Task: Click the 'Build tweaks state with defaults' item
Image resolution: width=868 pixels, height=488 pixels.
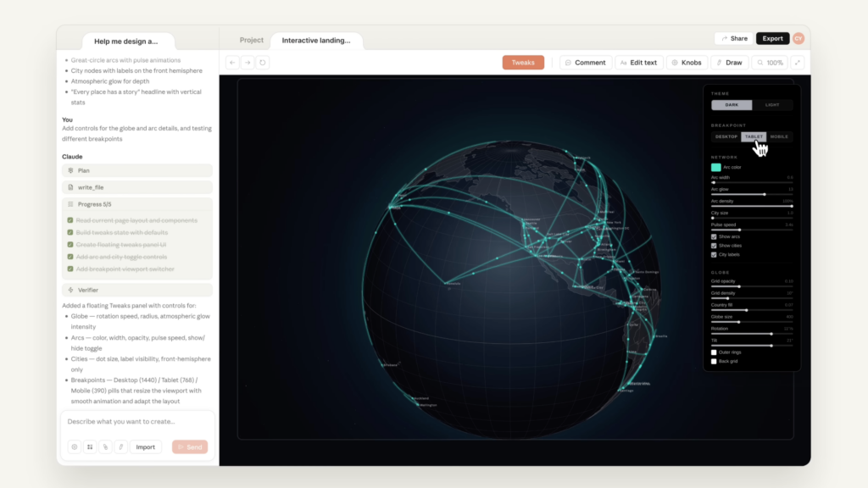Action: tap(122, 232)
